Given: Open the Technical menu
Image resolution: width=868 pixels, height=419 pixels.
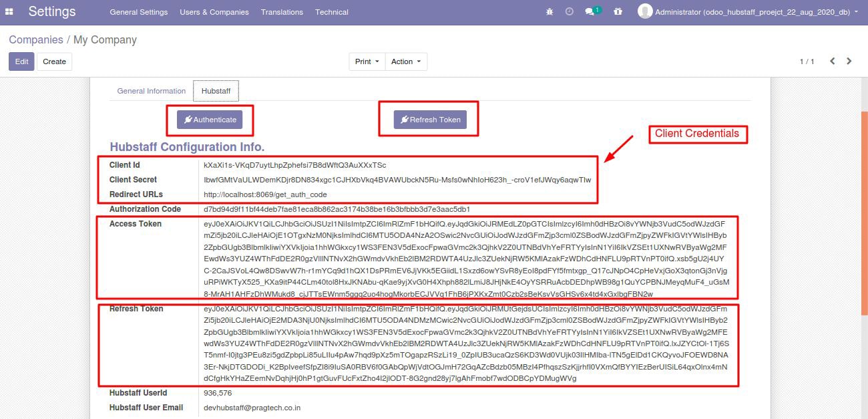Looking at the screenshot, I should 332,12.
